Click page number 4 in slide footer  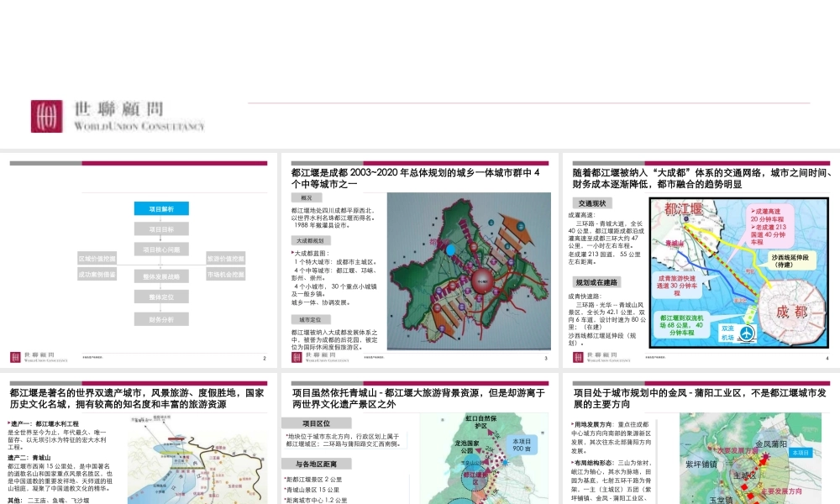pos(827,359)
